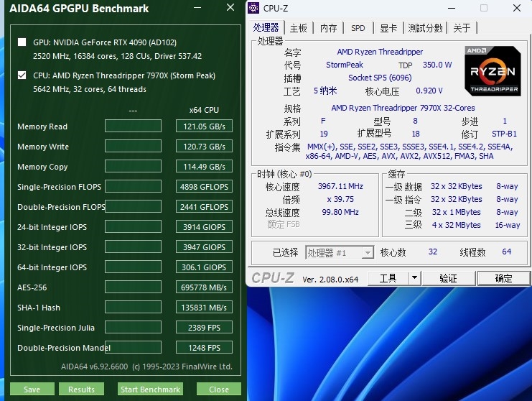The image size is (532, 401).
Task: Click the code name StormPeak in CPU-Z
Action: click(345, 65)
